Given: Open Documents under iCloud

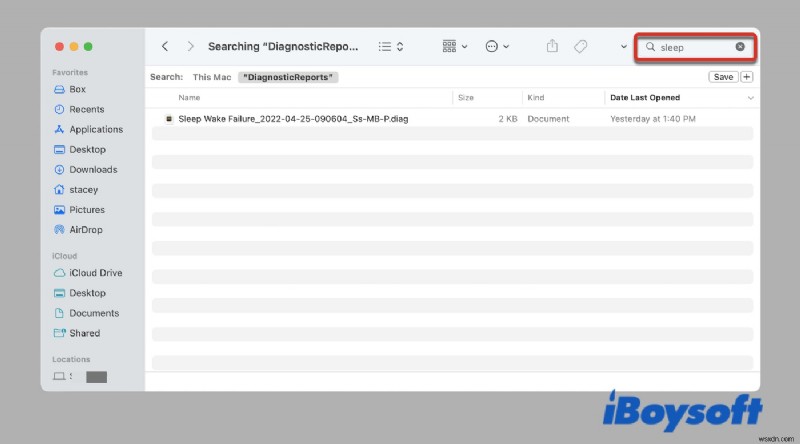Looking at the screenshot, I should [94, 313].
